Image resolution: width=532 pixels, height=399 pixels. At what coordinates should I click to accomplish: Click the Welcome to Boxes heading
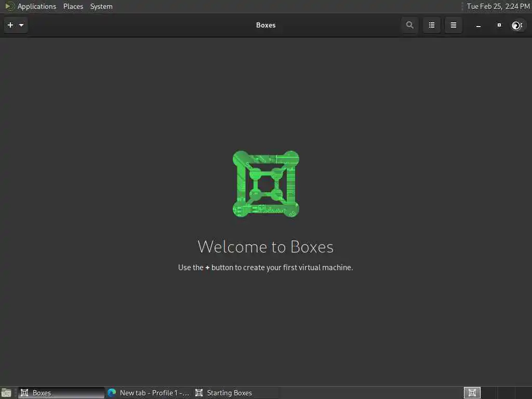[x=265, y=247]
